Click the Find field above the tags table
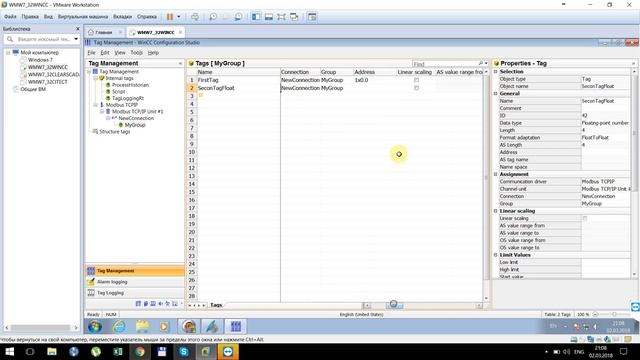This screenshot has width=640, height=360. [445, 64]
